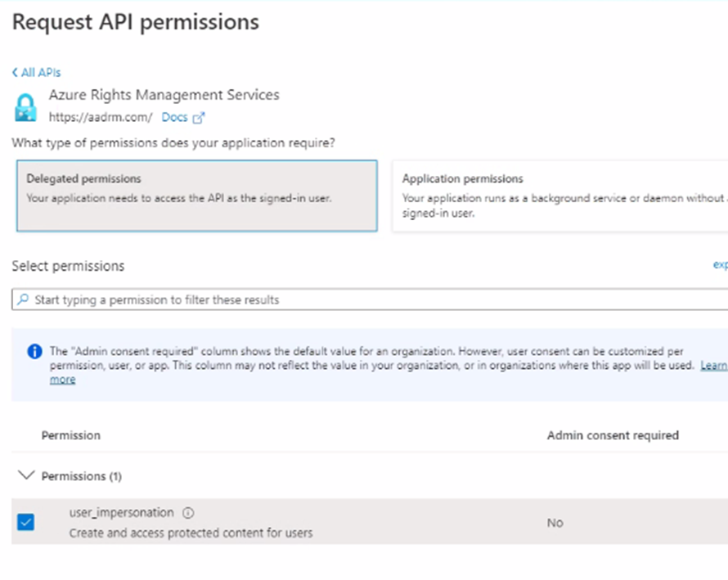
Task: Select Delegated permissions option
Action: click(x=197, y=196)
